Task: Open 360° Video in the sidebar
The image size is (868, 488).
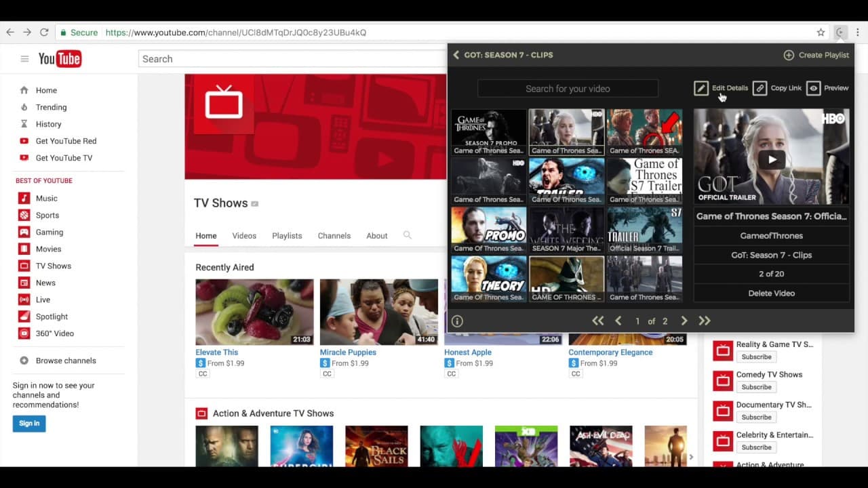Action: click(x=54, y=333)
